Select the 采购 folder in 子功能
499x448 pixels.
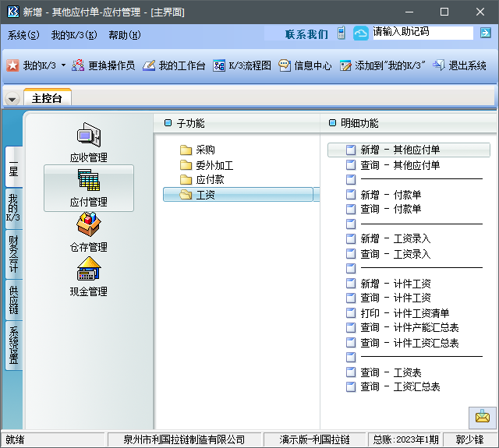tap(205, 150)
